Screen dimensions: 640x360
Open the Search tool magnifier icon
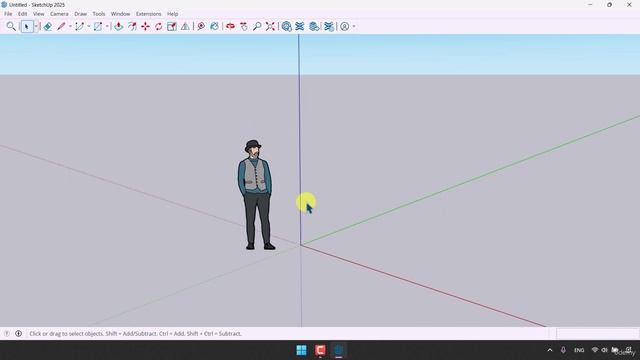[11, 27]
